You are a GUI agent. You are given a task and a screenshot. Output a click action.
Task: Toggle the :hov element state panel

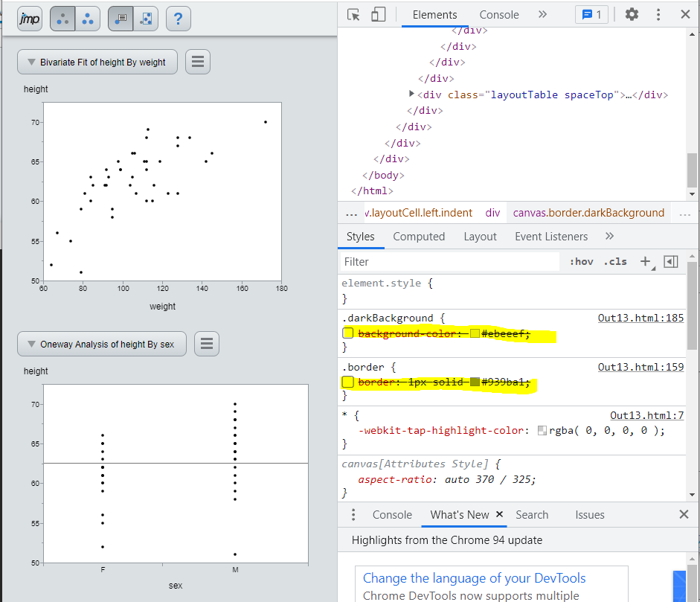pyautogui.click(x=581, y=261)
